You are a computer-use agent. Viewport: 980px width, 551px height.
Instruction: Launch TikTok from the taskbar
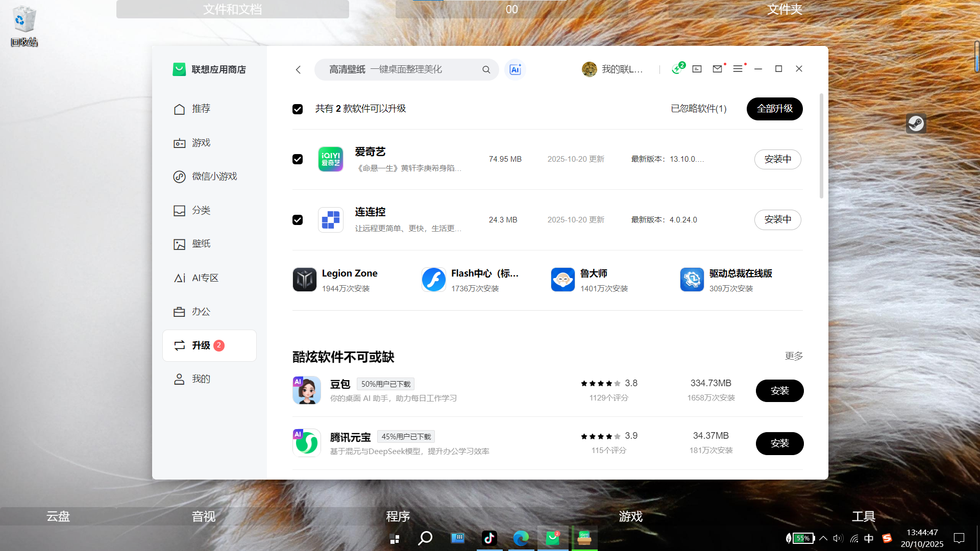tap(489, 538)
